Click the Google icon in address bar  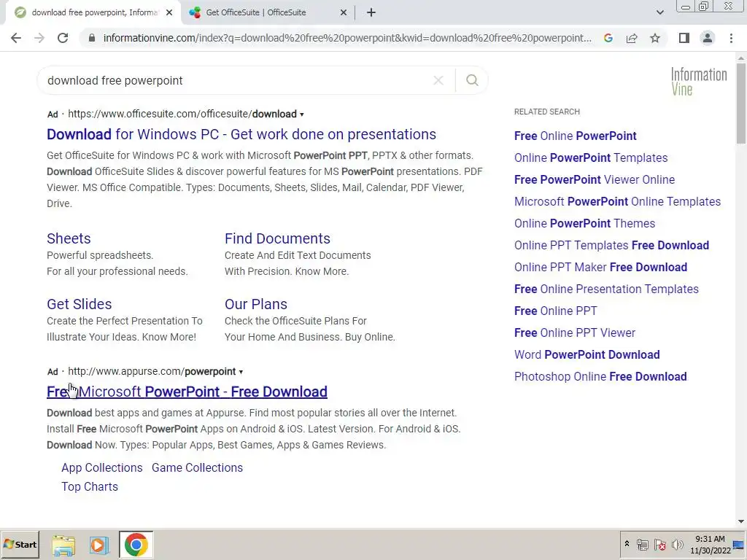pos(608,38)
